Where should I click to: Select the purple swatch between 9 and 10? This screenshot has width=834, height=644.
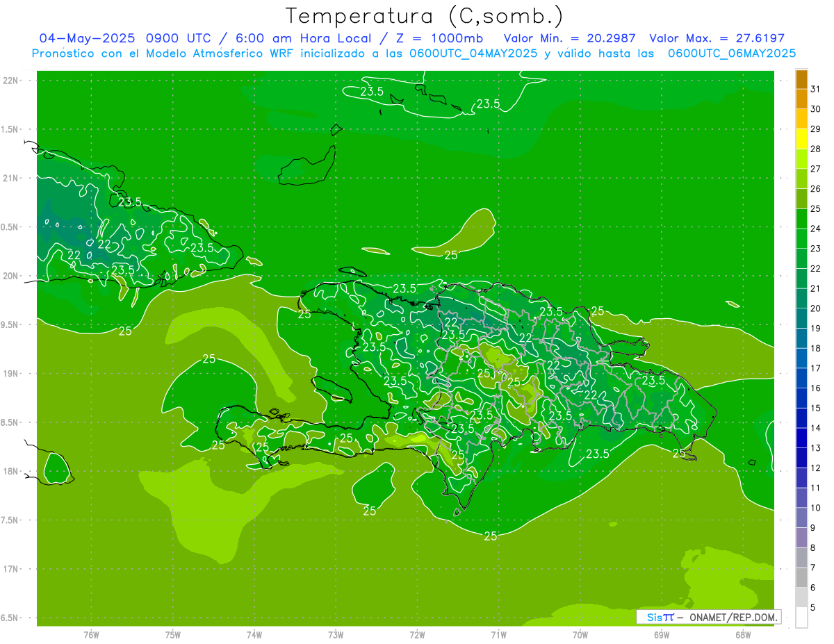[x=801, y=518]
